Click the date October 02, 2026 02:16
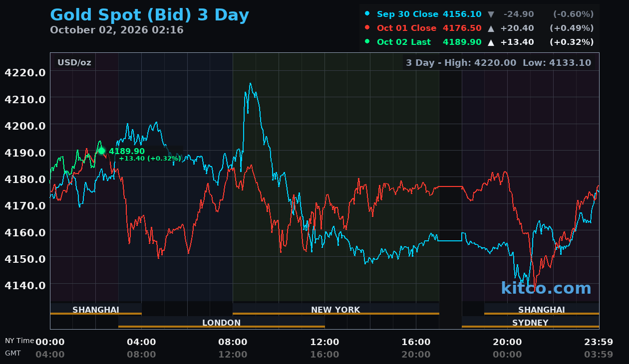The image size is (629, 364). (117, 30)
